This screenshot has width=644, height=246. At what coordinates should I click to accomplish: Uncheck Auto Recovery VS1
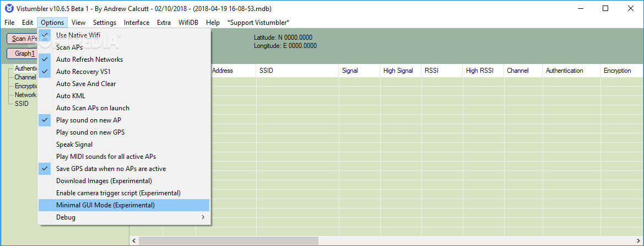point(124,72)
